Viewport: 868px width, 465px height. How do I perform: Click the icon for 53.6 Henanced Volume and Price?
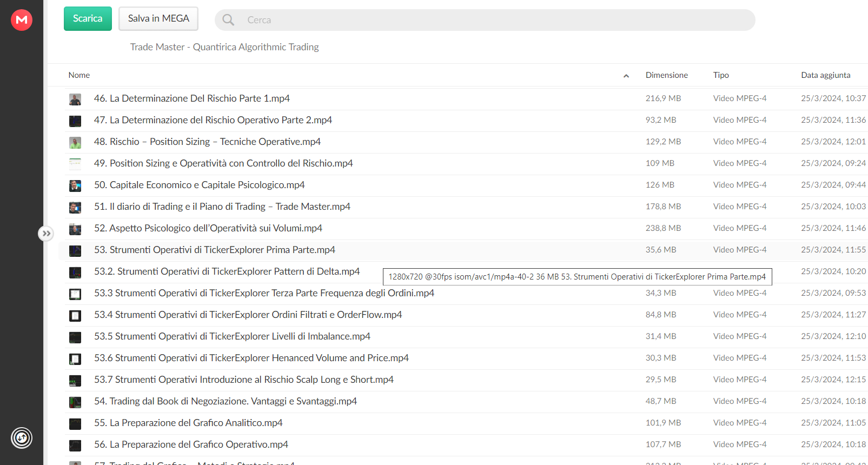coord(75,358)
